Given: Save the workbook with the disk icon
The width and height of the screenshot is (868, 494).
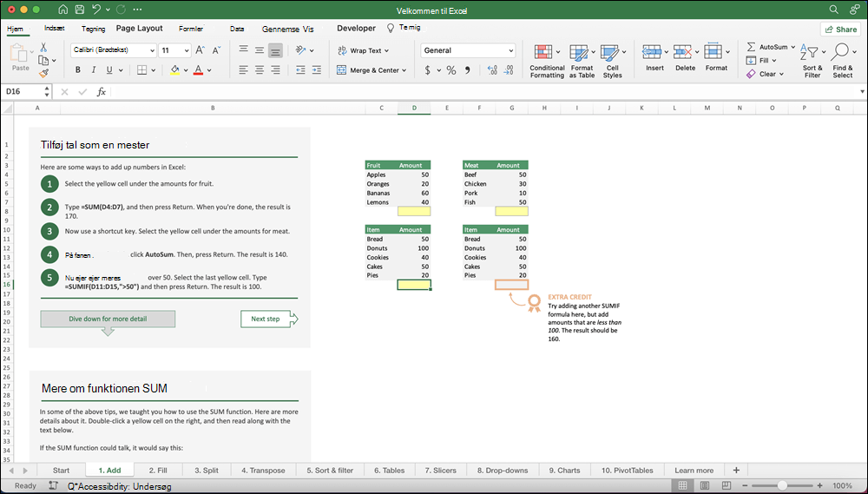Looking at the screenshot, I should (80, 10).
